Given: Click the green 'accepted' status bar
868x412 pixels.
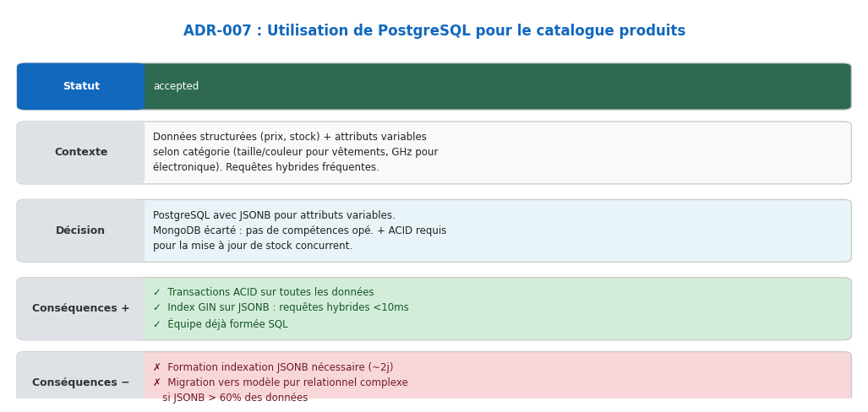Looking at the screenshot, I should pyautogui.click(x=497, y=87).
